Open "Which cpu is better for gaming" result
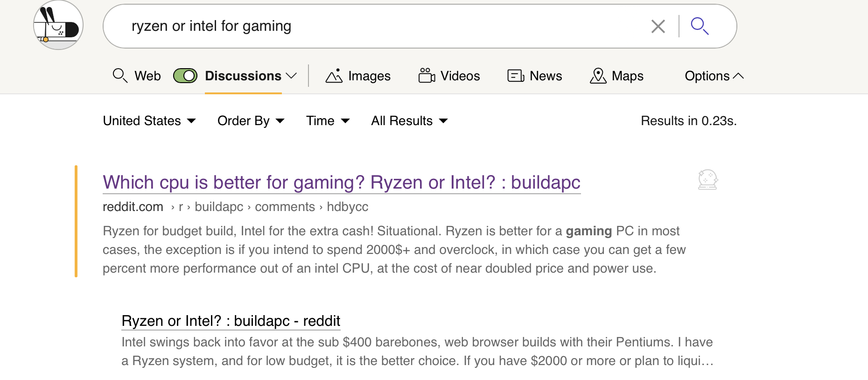This screenshot has width=868, height=380. pos(341,183)
